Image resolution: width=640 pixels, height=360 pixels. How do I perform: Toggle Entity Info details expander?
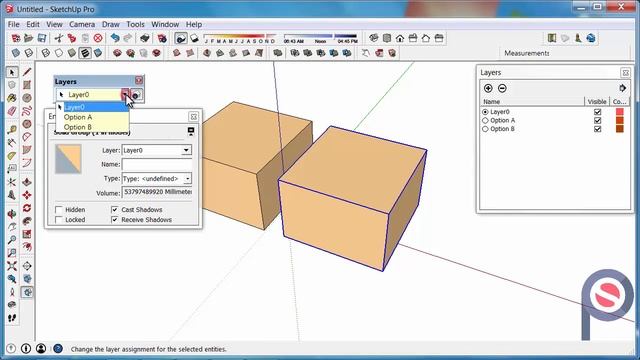[x=191, y=131]
